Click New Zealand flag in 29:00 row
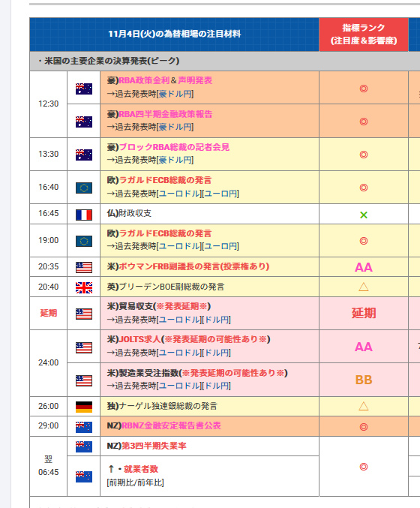420x508 pixels. click(84, 427)
